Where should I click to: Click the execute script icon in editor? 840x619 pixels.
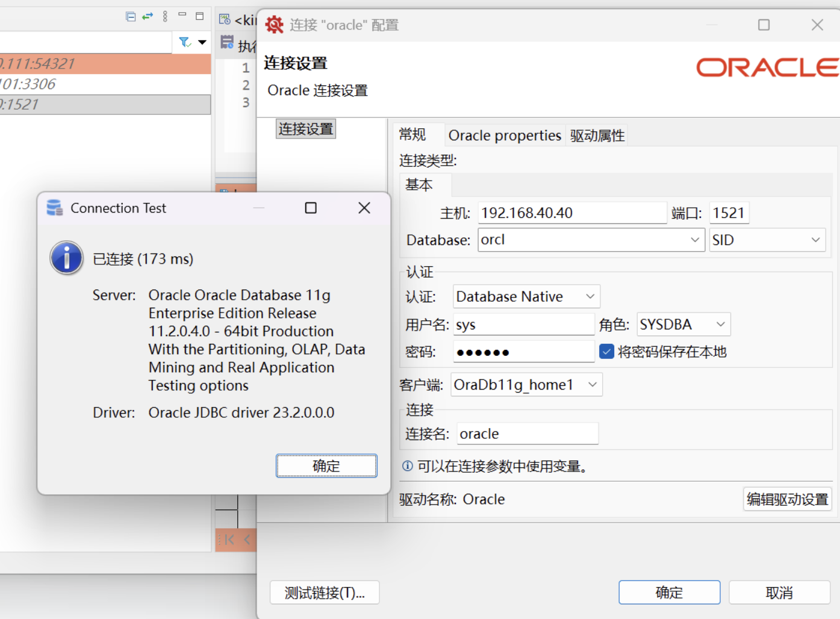pyautogui.click(x=227, y=42)
